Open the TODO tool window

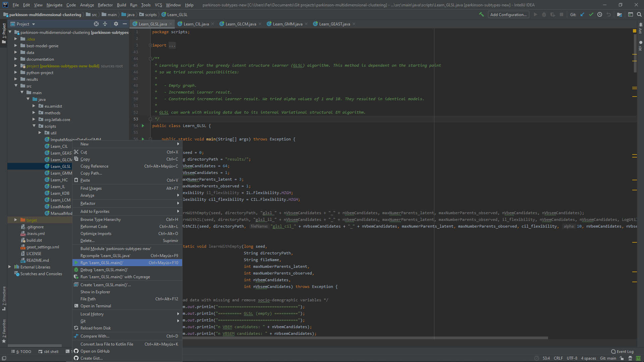point(21,352)
